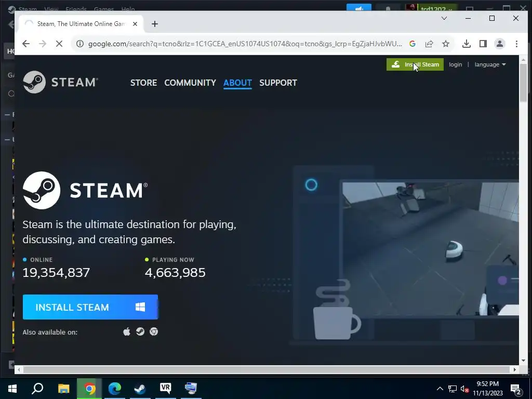Bookmark this tab with the star
The width and height of the screenshot is (532, 399).
pos(446,44)
